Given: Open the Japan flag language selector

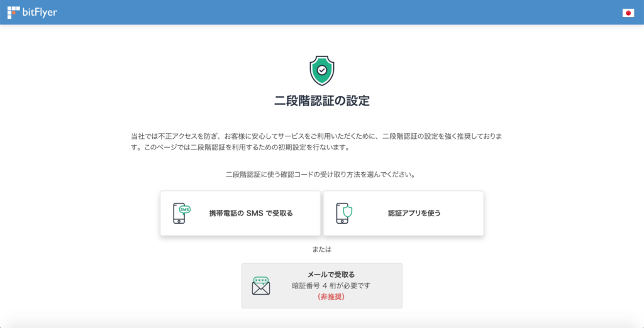Looking at the screenshot, I should click(x=628, y=13).
